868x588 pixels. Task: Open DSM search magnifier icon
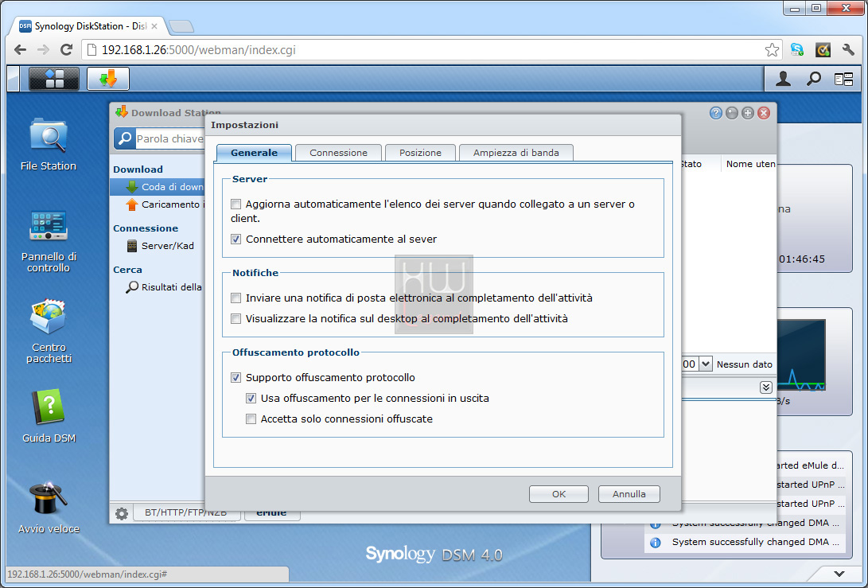pos(813,79)
